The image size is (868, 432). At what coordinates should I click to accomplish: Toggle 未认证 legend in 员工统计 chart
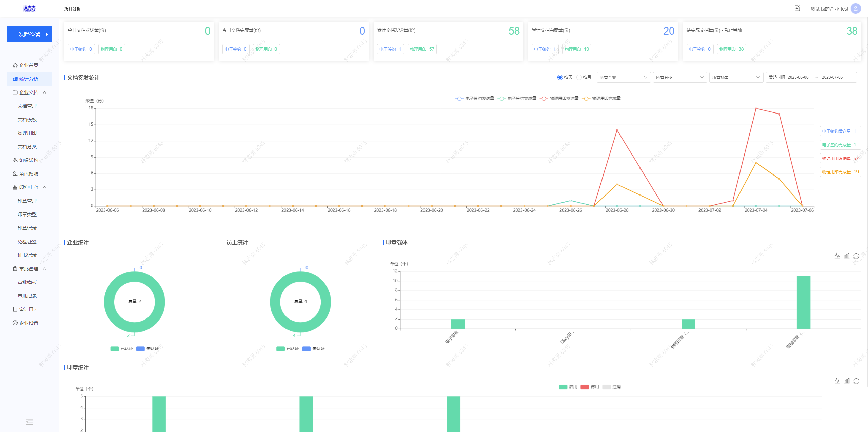pyautogui.click(x=313, y=349)
